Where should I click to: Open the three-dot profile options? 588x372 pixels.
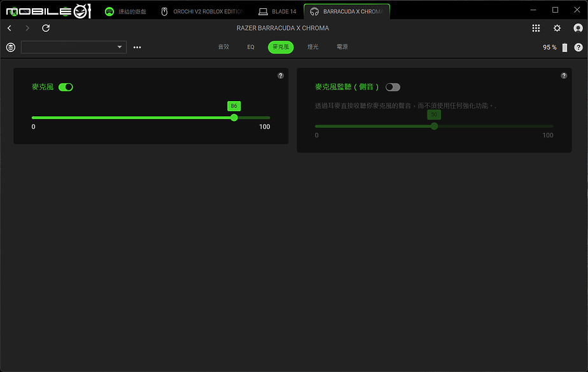coord(137,47)
